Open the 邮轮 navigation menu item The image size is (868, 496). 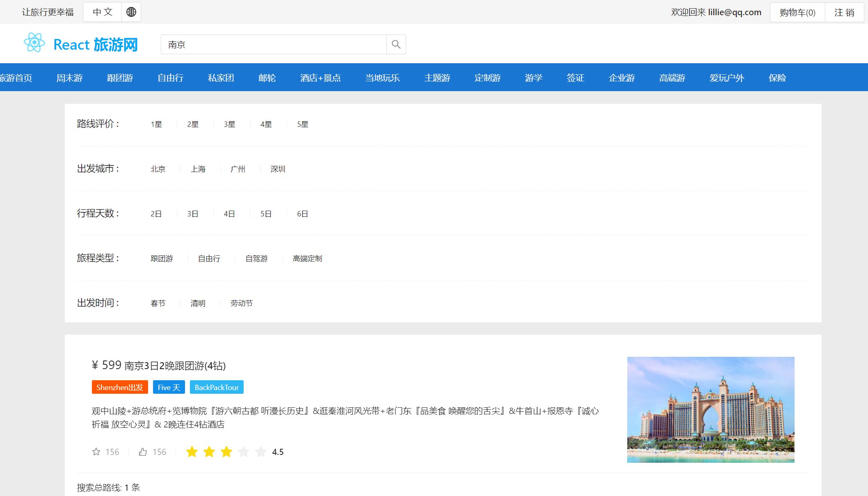[267, 78]
